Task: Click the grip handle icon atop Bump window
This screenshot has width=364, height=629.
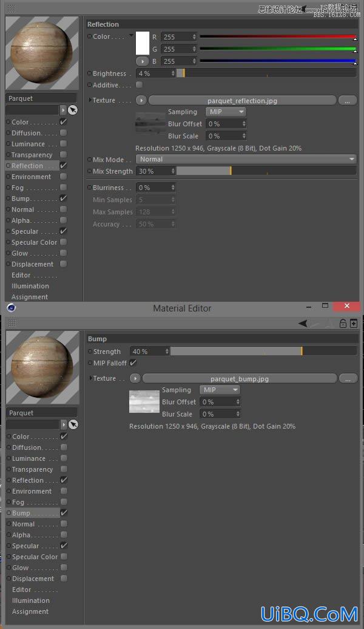Action: (x=12, y=322)
